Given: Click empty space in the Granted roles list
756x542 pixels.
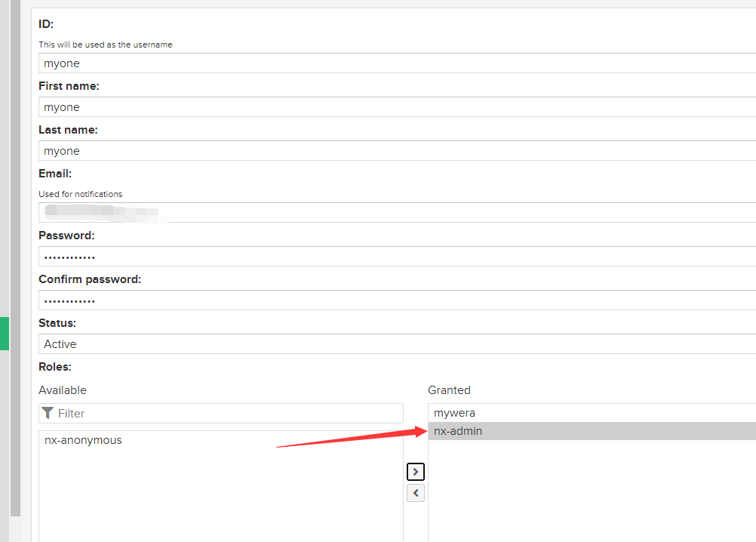Looking at the screenshot, I should pos(589,498).
